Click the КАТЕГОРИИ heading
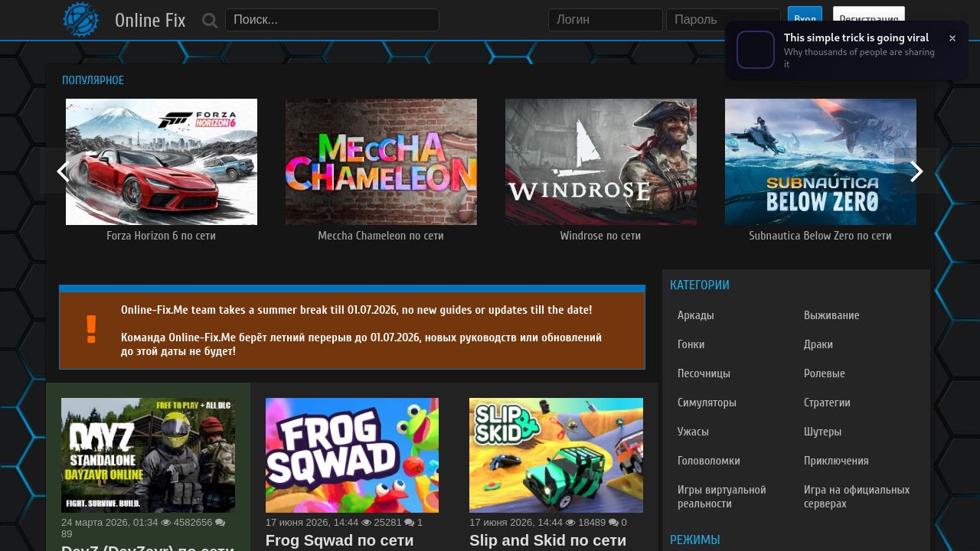Viewport: 980px width, 551px height. (700, 285)
